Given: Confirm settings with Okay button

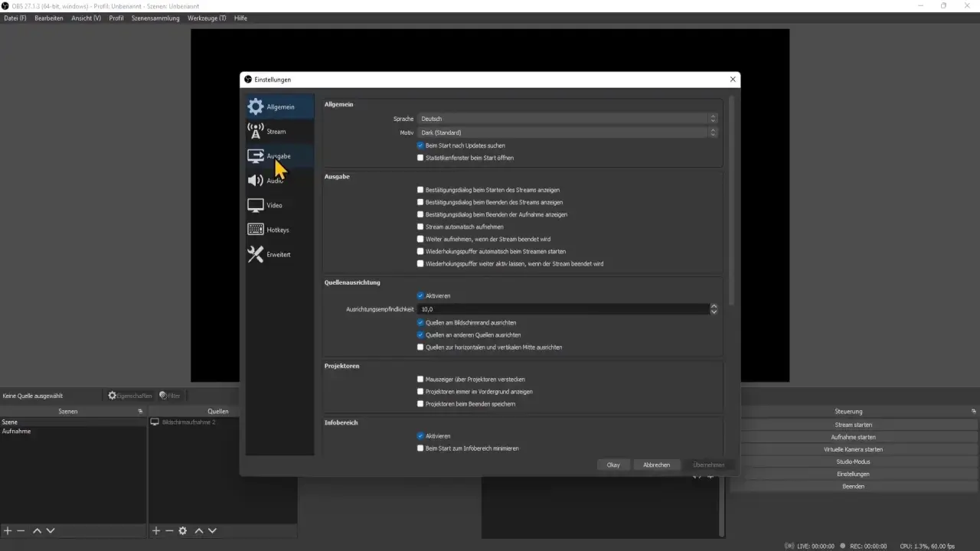Looking at the screenshot, I should tap(613, 465).
